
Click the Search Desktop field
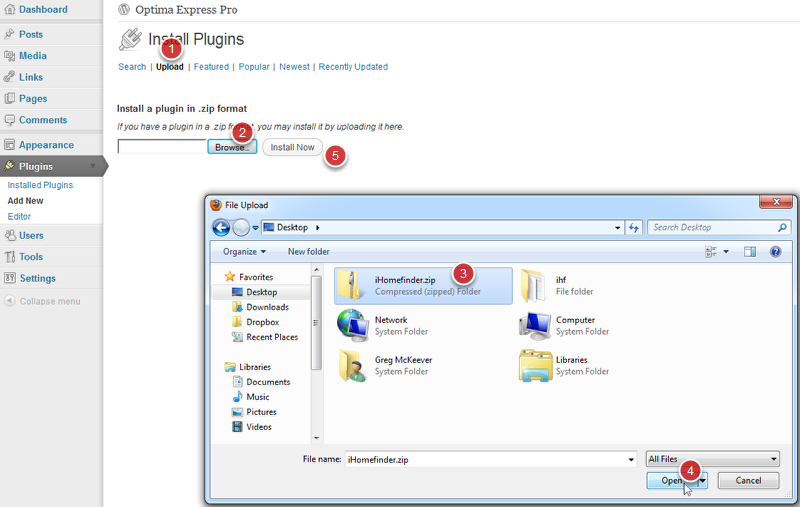[x=714, y=227]
